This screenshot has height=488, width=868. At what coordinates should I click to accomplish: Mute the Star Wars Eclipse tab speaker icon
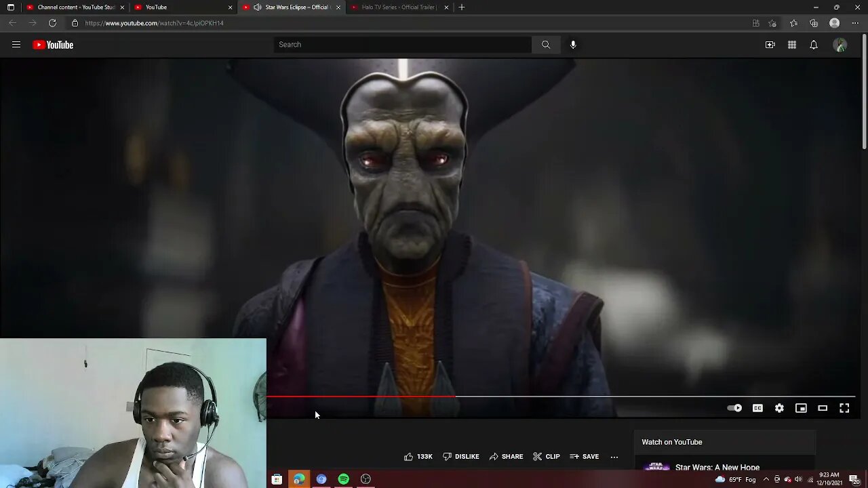[258, 7]
